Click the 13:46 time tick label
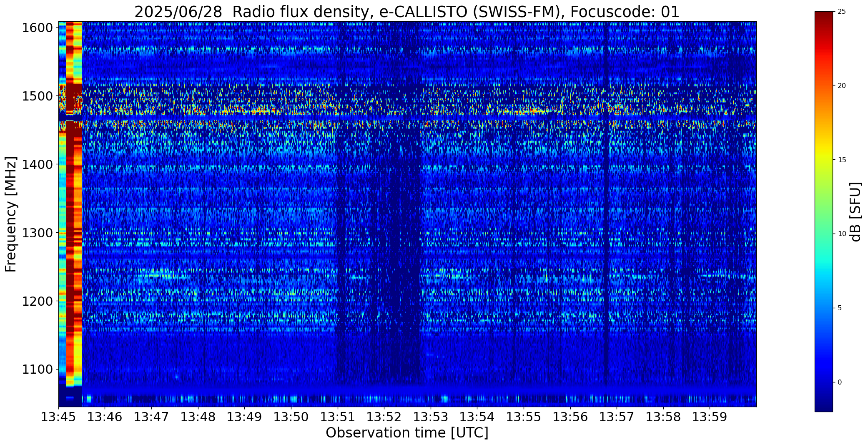Screen dimensions: 868x445 click(x=105, y=417)
